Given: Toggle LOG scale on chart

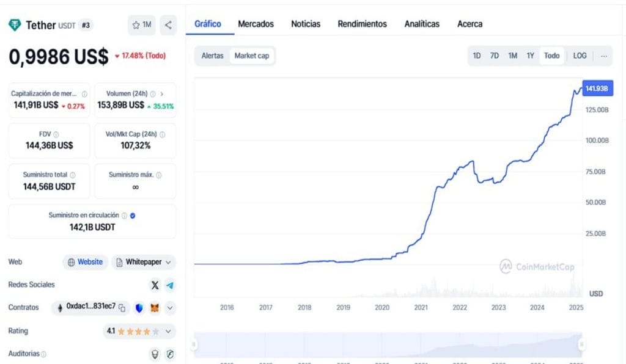Looking at the screenshot, I should click(x=580, y=56).
